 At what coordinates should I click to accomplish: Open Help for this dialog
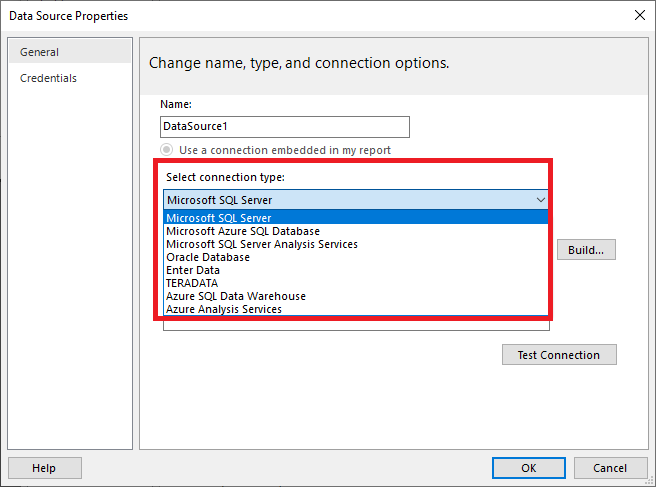44,468
